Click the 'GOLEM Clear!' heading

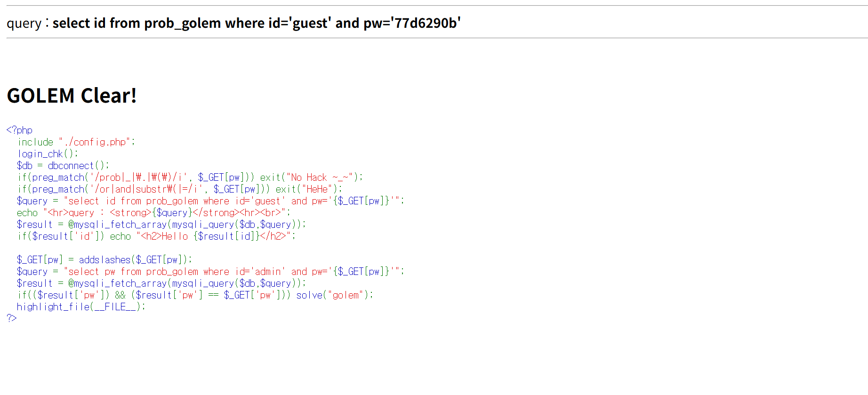pos(72,96)
